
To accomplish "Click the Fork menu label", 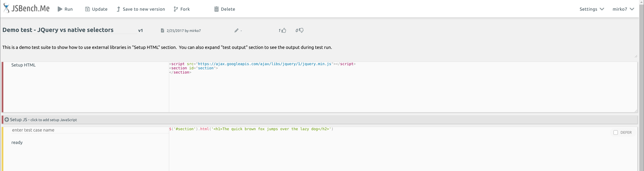I will point(185,9).
